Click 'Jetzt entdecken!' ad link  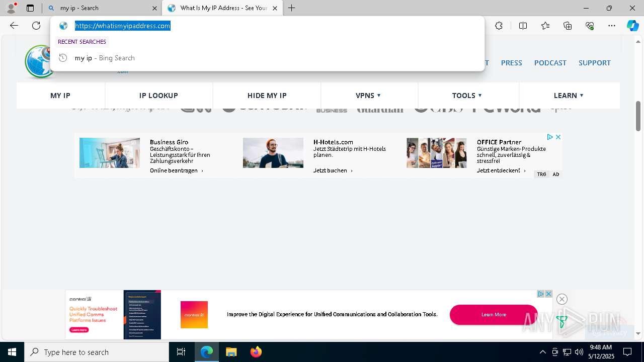coord(501,170)
